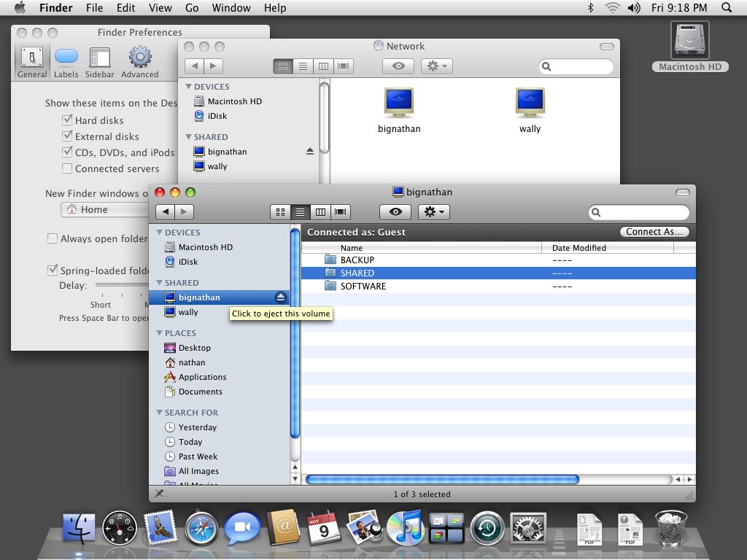Screen dimensions: 747x560
Task: Open Home popup for new Finder windows
Action: point(105,209)
